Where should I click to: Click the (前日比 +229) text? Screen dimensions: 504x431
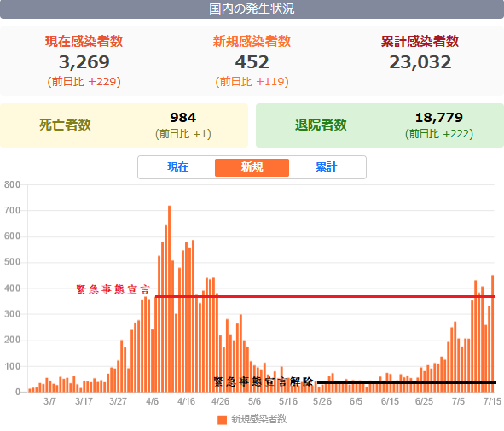(x=84, y=82)
